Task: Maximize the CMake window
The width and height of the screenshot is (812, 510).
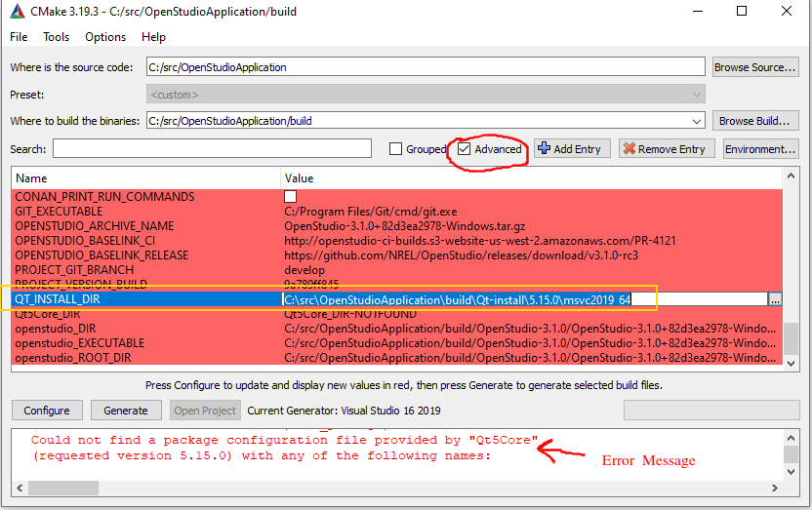Action: tap(742, 11)
